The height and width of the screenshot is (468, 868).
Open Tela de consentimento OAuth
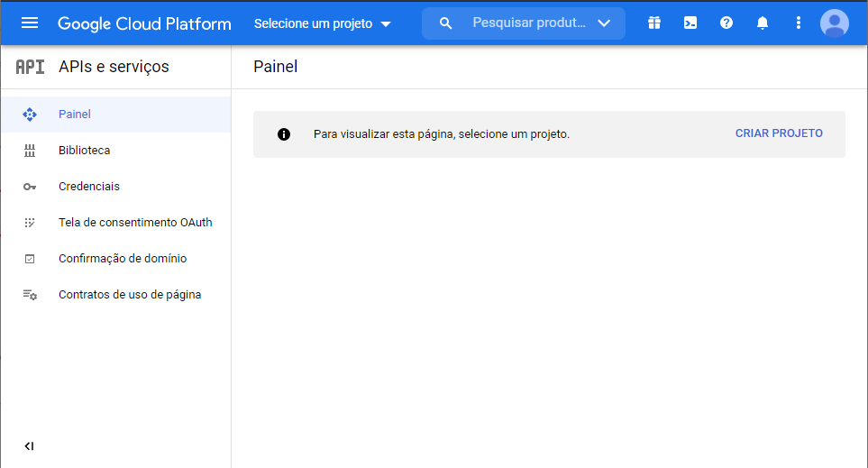[x=135, y=223]
